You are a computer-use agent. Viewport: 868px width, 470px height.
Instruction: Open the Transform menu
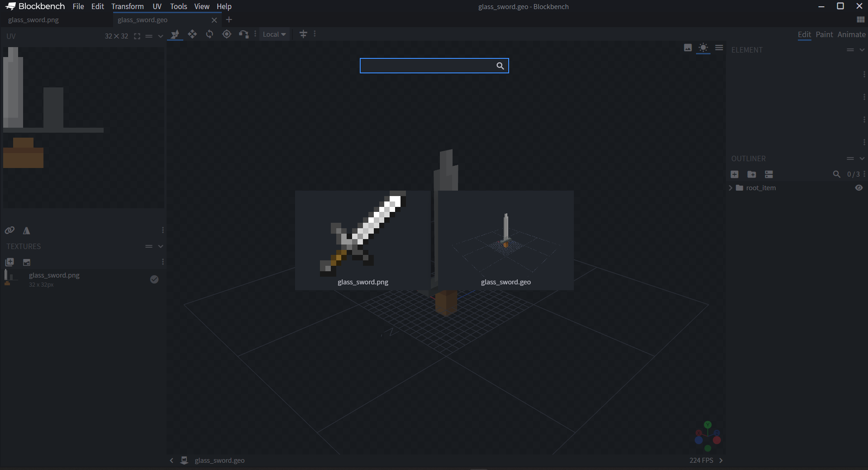coord(128,6)
